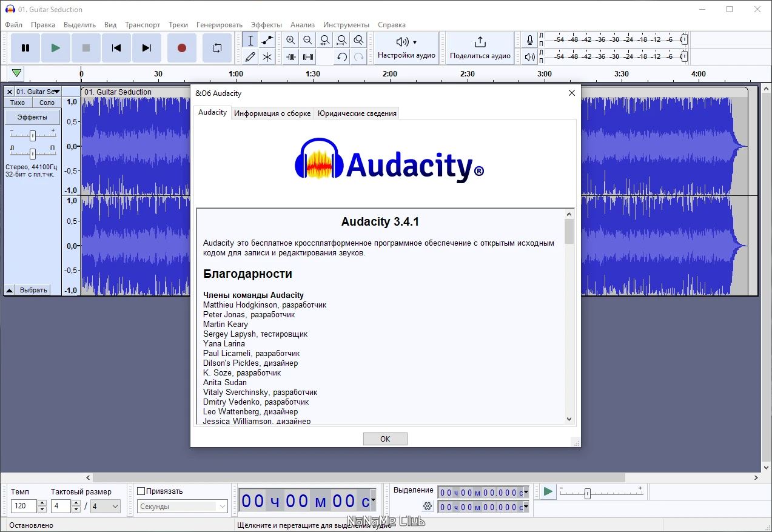
Task: Select the Envelope tool
Action: point(267,40)
